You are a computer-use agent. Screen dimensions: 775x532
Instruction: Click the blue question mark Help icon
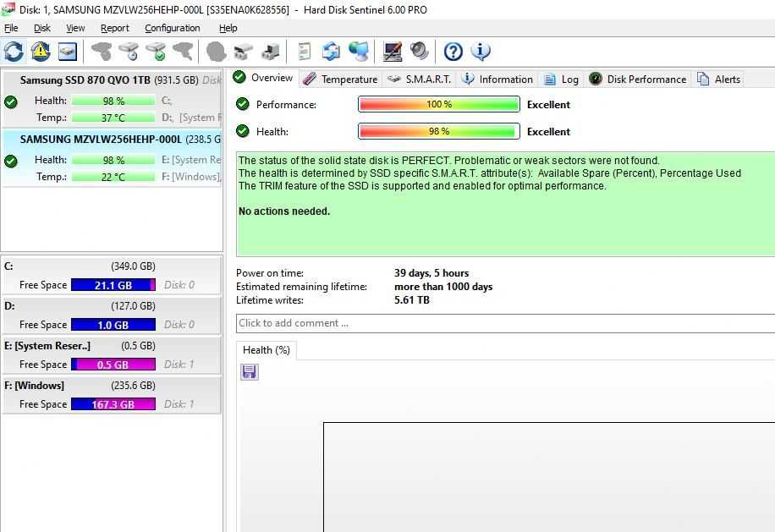click(453, 52)
